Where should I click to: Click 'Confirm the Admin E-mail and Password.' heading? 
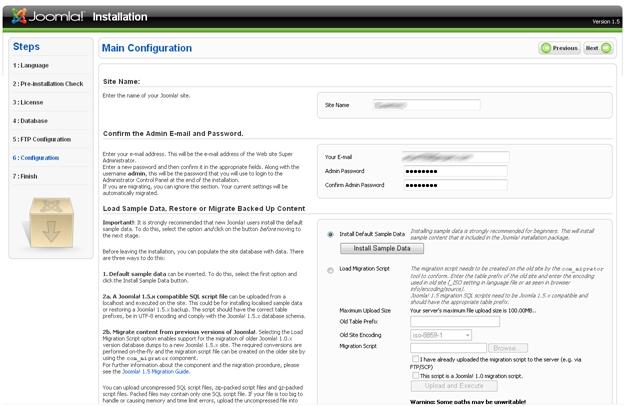click(x=173, y=133)
